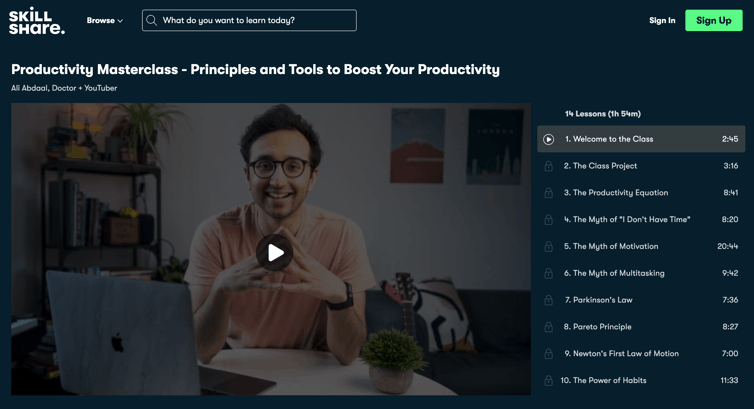Click lock icon next to Parkinson's Law

[x=548, y=300]
